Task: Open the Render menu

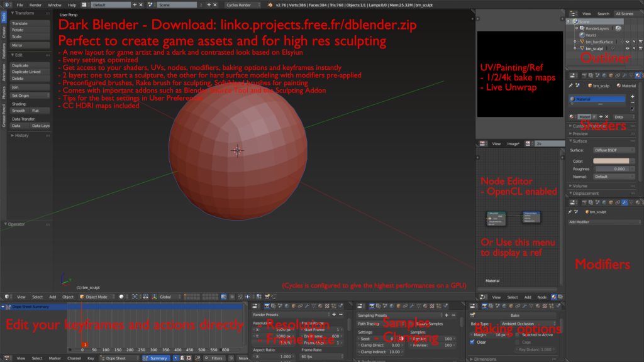Action: pos(35,5)
